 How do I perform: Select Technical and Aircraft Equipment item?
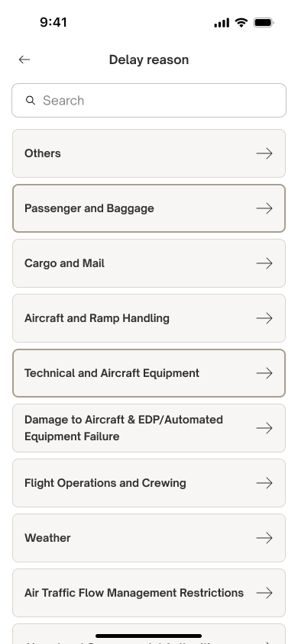(149, 373)
